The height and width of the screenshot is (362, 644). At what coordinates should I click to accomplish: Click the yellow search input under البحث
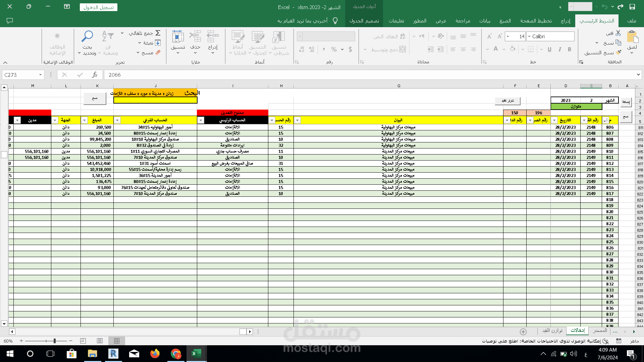pos(155,100)
